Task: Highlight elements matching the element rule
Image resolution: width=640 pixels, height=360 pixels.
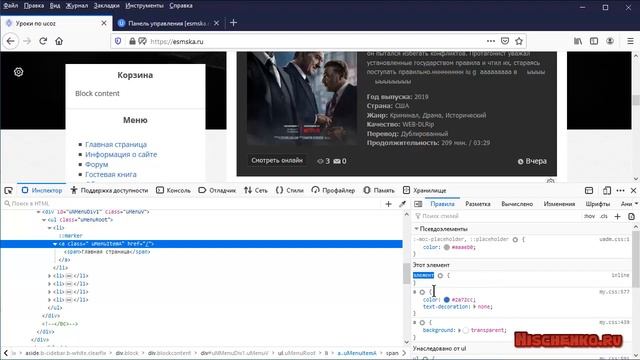Action: pyautogui.click(x=440, y=276)
